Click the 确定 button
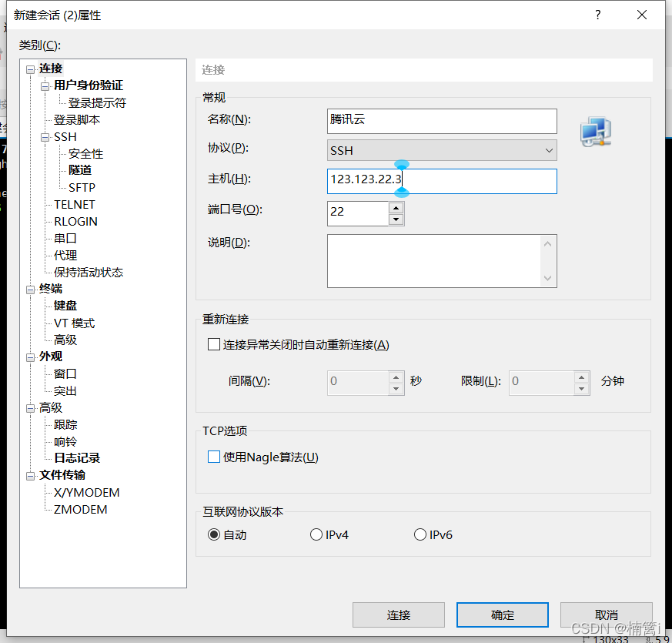 pos(502,615)
